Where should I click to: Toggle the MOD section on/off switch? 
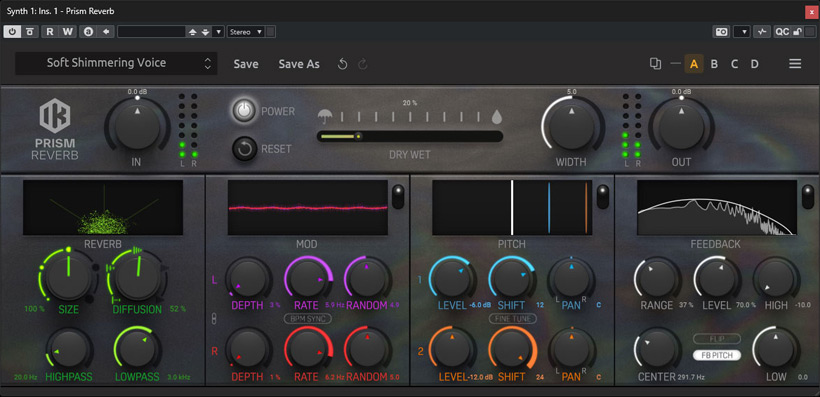[x=398, y=196]
